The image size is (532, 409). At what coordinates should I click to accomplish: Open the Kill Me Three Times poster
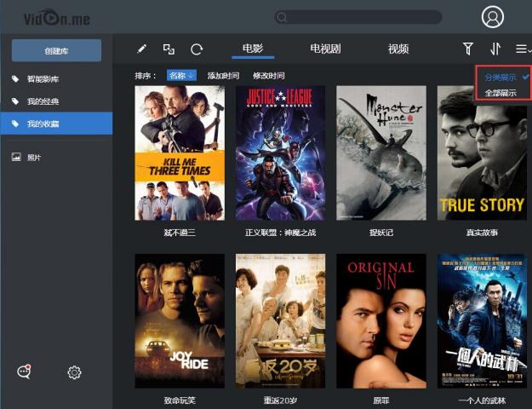180,153
